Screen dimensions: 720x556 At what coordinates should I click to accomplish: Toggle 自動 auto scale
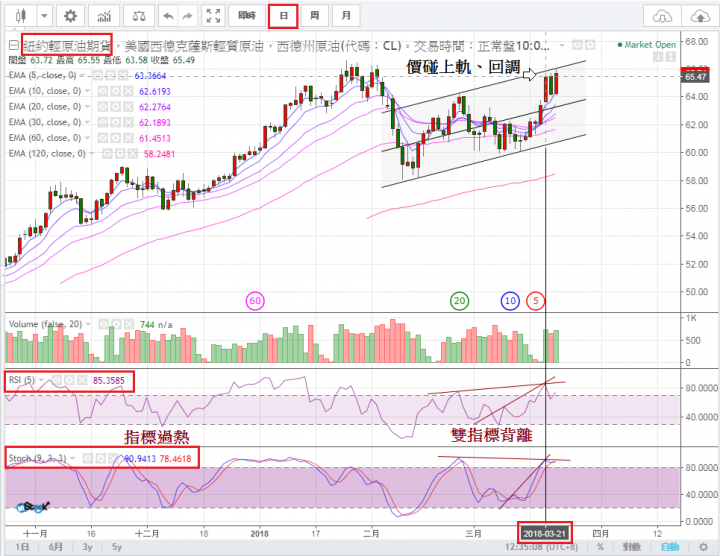click(670, 547)
